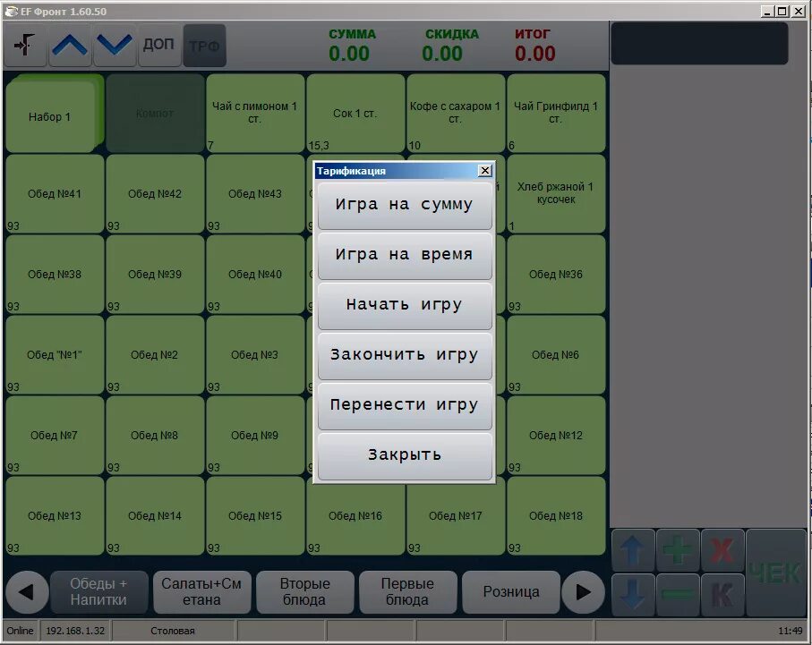Click the Столовая status entry
The height and width of the screenshot is (645, 812).
pos(173,631)
